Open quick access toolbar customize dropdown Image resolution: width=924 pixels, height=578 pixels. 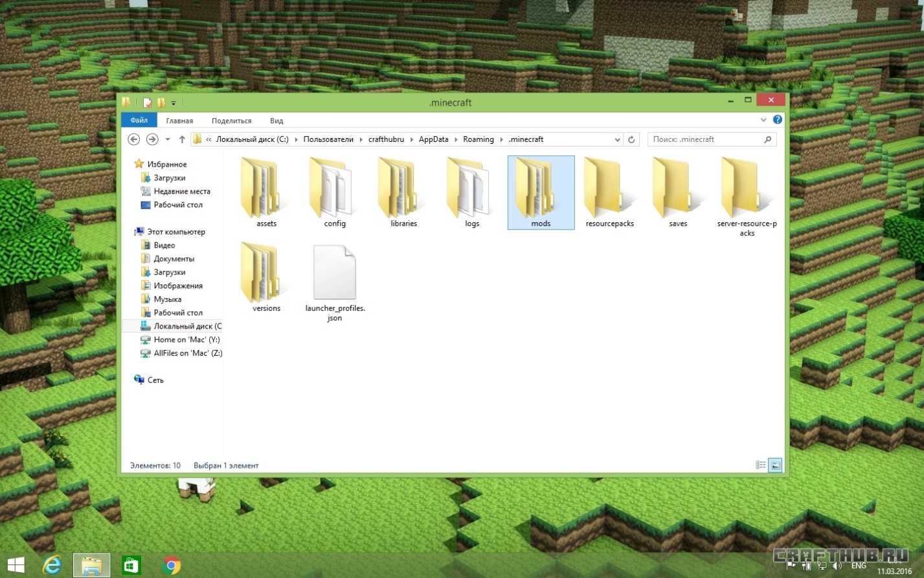[174, 103]
